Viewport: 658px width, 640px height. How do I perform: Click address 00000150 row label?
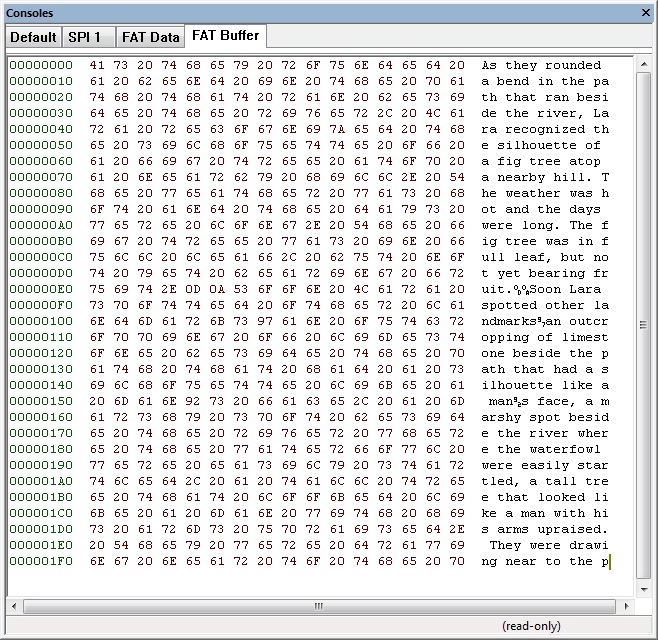click(x=41, y=401)
